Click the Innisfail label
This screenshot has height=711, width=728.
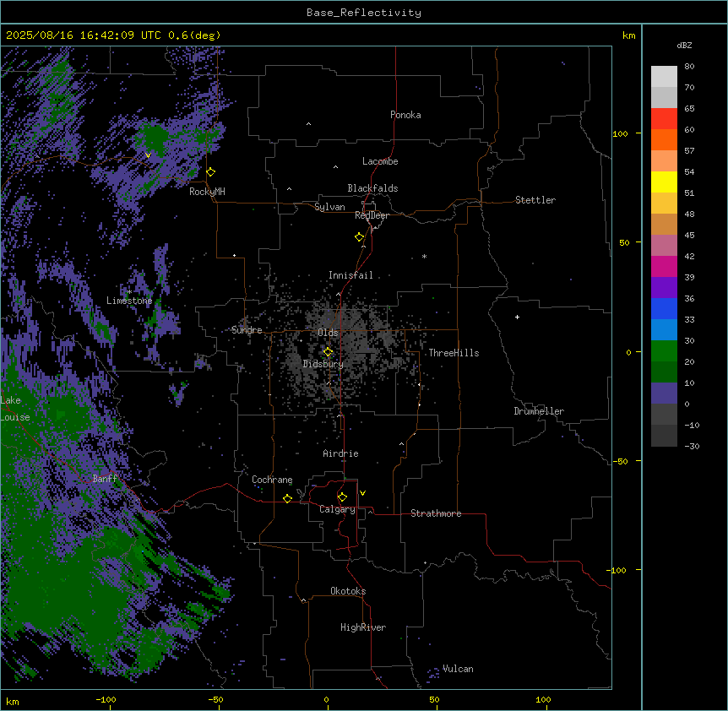[x=350, y=275]
